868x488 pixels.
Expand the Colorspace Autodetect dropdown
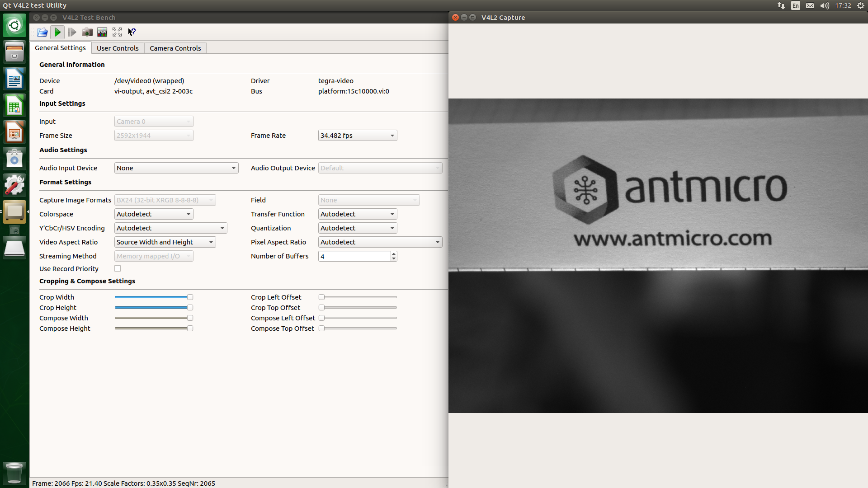pyautogui.click(x=154, y=214)
